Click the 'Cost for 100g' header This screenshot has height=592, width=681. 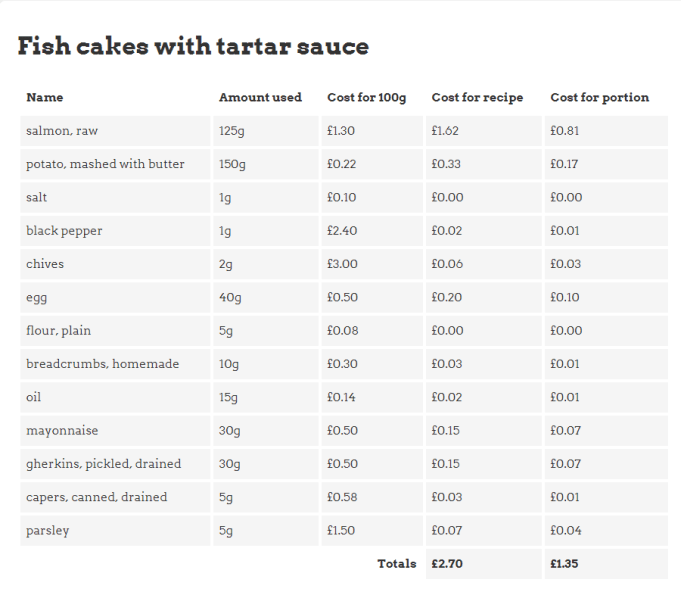tap(367, 98)
